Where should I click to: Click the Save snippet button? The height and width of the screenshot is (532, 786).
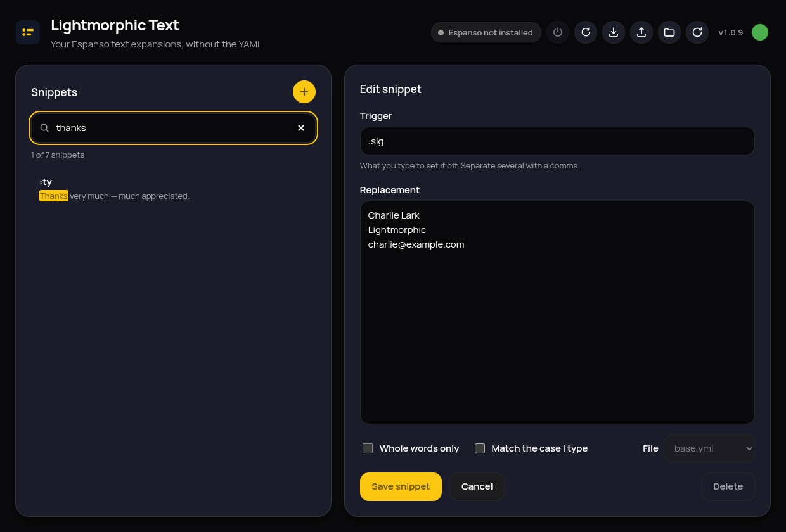coord(401,486)
